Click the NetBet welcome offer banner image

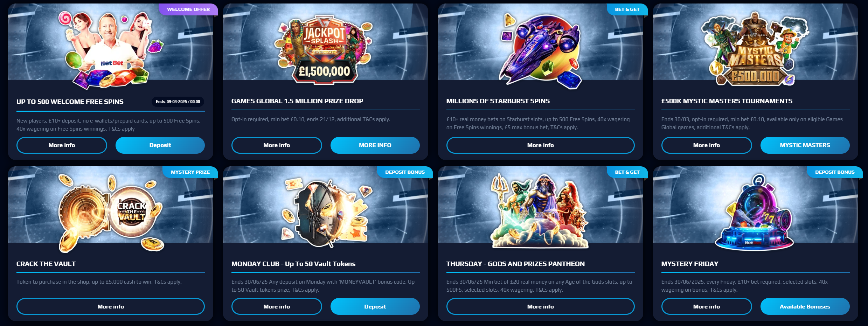[x=111, y=49]
